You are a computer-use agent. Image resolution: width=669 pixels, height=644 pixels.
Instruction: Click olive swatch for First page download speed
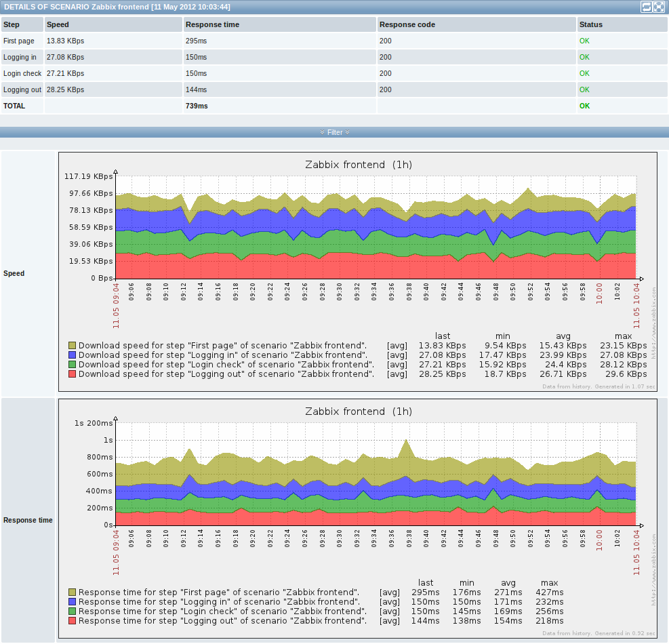tap(72, 345)
